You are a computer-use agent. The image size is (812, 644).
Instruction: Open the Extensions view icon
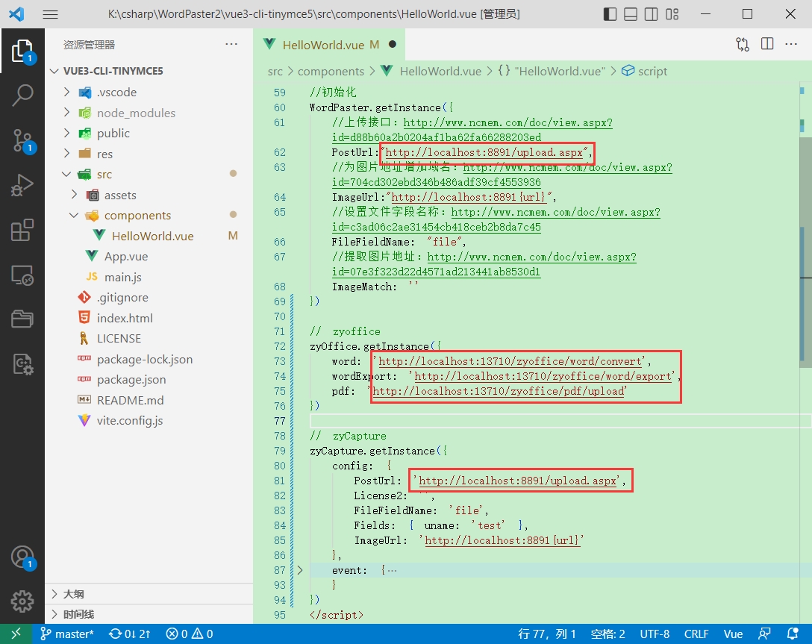pos(22,231)
